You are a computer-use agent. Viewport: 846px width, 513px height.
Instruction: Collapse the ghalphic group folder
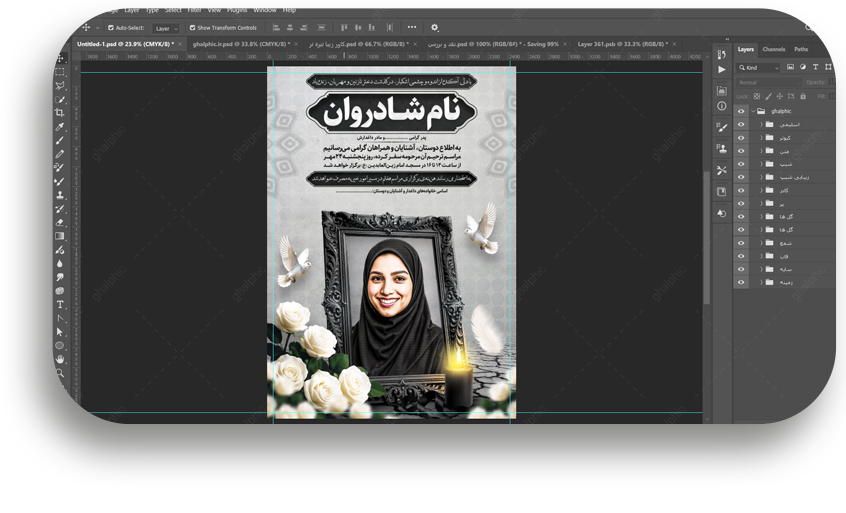tap(752, 111)
